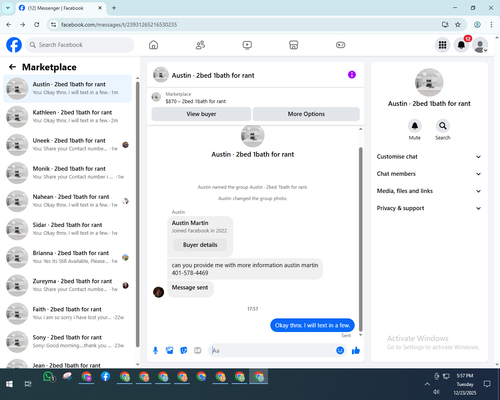Click the back arrow beside Marketplace
The height and width of the screenshot is (400, 500).
click(12, 67)
